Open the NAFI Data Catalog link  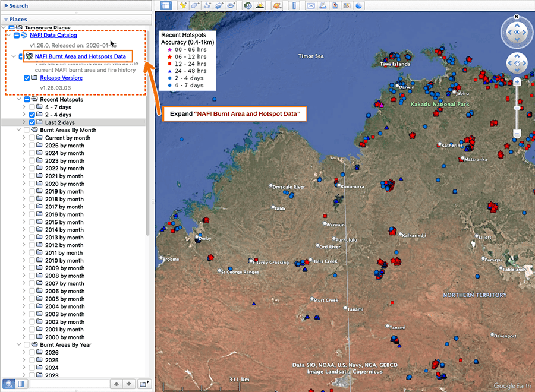[53, 35]
